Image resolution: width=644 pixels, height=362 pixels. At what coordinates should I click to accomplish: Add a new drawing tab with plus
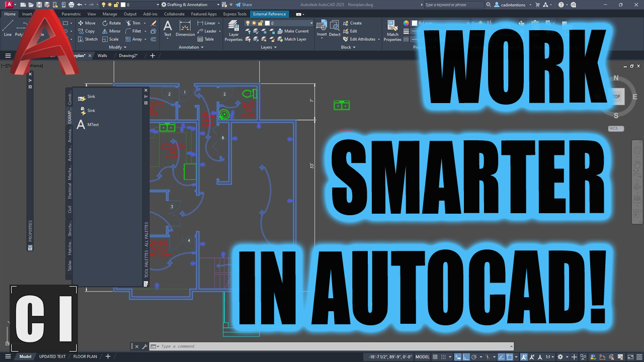152,56
